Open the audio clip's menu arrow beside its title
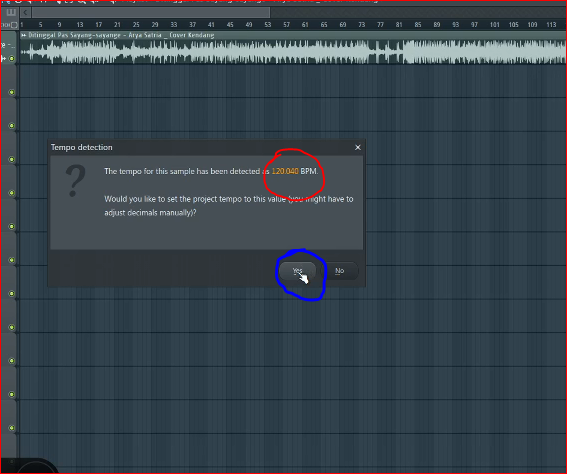Image resolution: width=567 pixels, height=474 pixels. [x=24, y=35]
